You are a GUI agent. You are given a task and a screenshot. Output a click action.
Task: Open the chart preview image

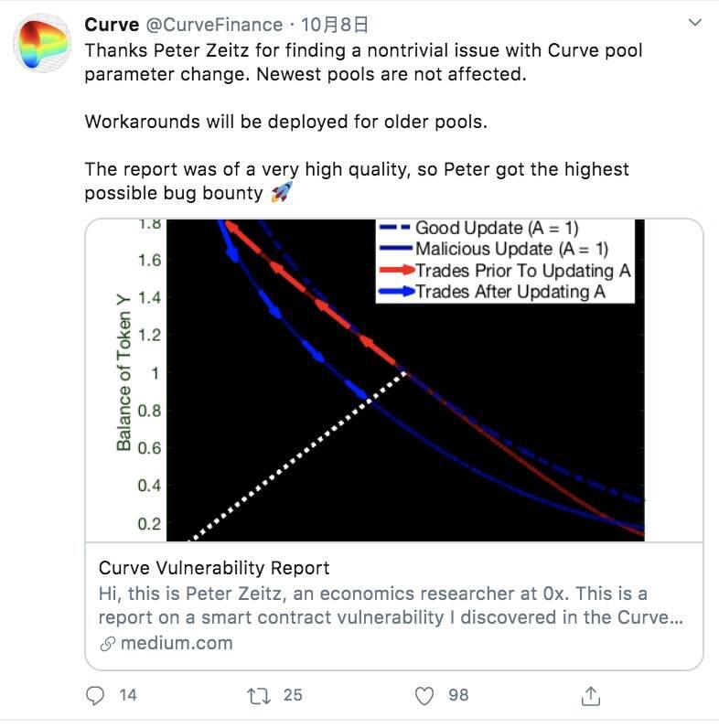(x=393, y=380)
